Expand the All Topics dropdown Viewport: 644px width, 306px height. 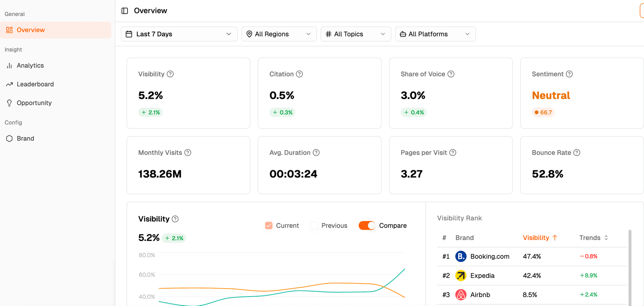356,34
